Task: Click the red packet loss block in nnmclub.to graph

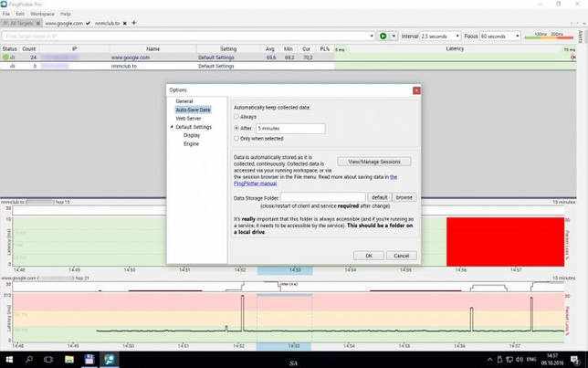Action: [x=505, y=242]
